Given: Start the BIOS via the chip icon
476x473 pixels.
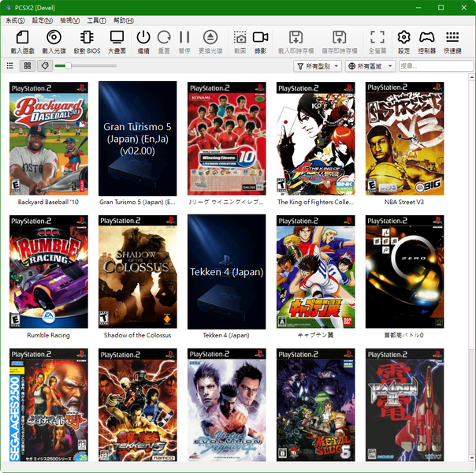Looking at the screenshot, I should 87,38.
